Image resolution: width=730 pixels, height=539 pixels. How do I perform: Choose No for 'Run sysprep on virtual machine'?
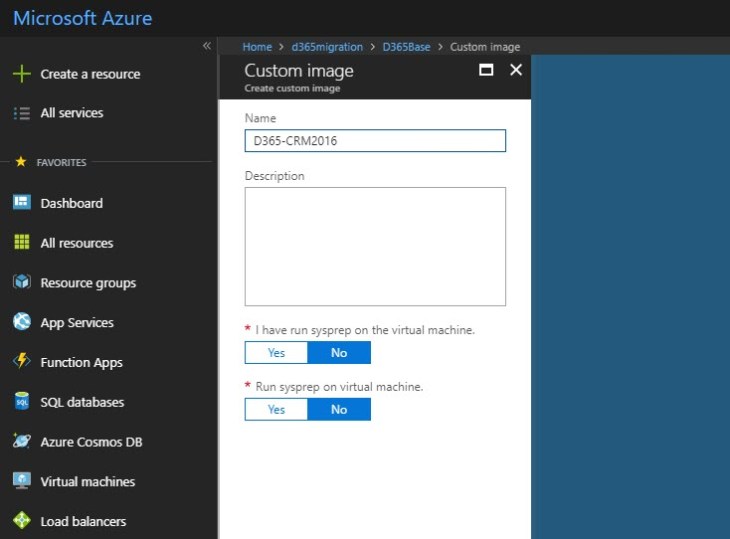[x=339, y=409]
